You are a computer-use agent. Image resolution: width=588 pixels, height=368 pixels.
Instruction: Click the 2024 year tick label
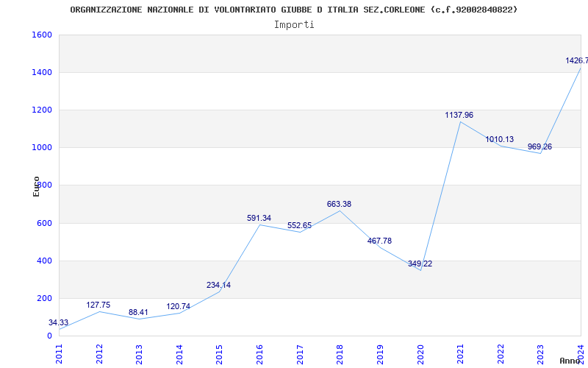pos(581,353)
